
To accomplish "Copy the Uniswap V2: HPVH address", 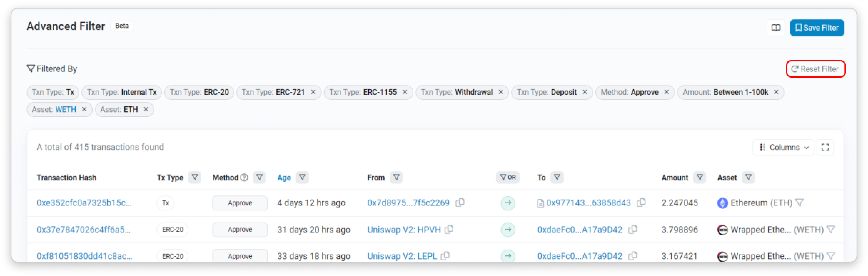I will tap(449, 229).
